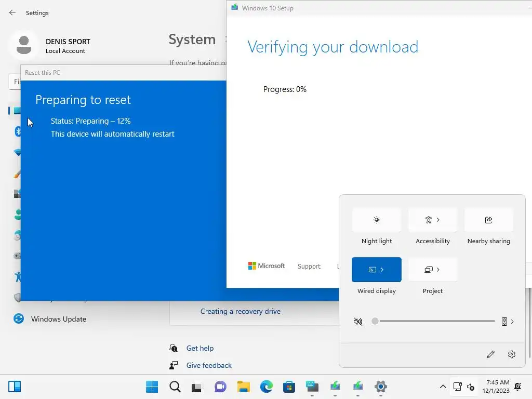This screenshot has height=399, width=532.
Task: Toggle the Night light quick setting
Action: click(376, 220)
